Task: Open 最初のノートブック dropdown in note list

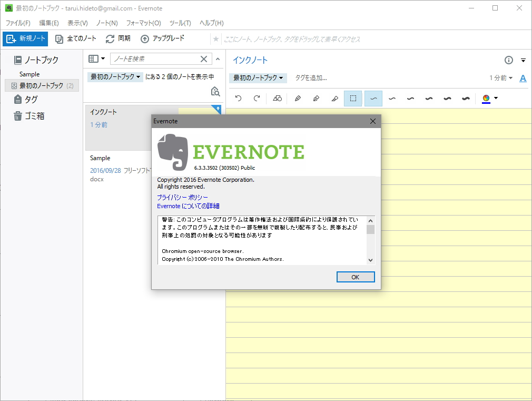Action: 115,77
